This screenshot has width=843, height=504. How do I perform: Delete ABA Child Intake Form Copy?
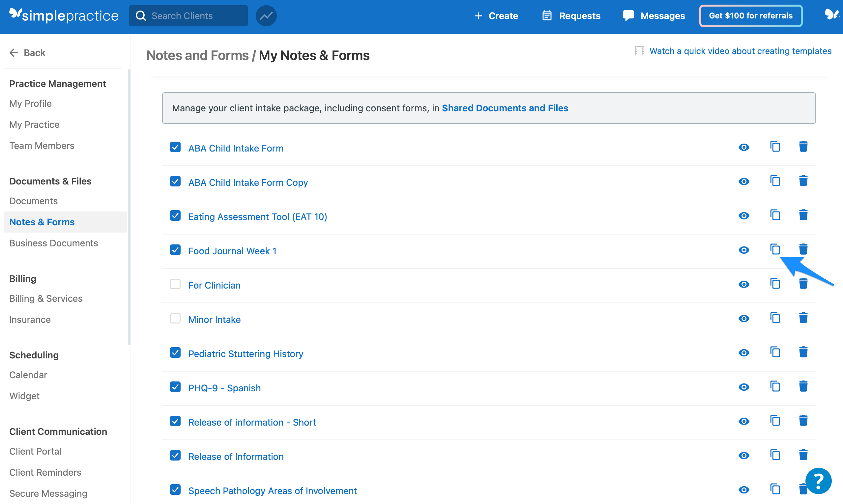click(x=803, y=181)
